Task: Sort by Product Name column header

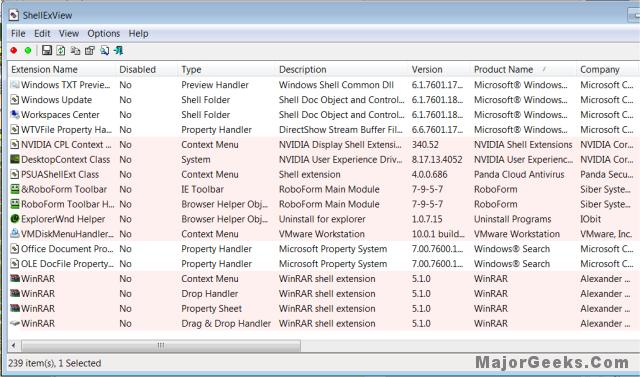Action: click(x=524, y=69)
